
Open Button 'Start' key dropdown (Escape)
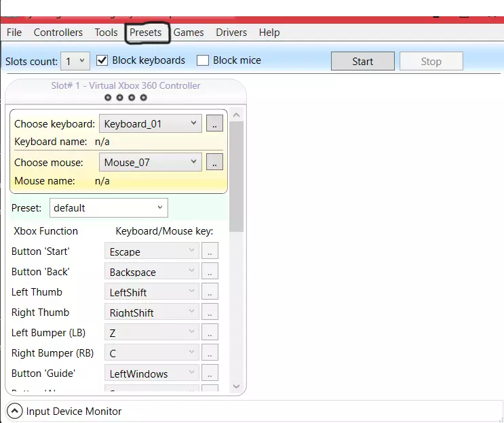click(x=152, y=251)
